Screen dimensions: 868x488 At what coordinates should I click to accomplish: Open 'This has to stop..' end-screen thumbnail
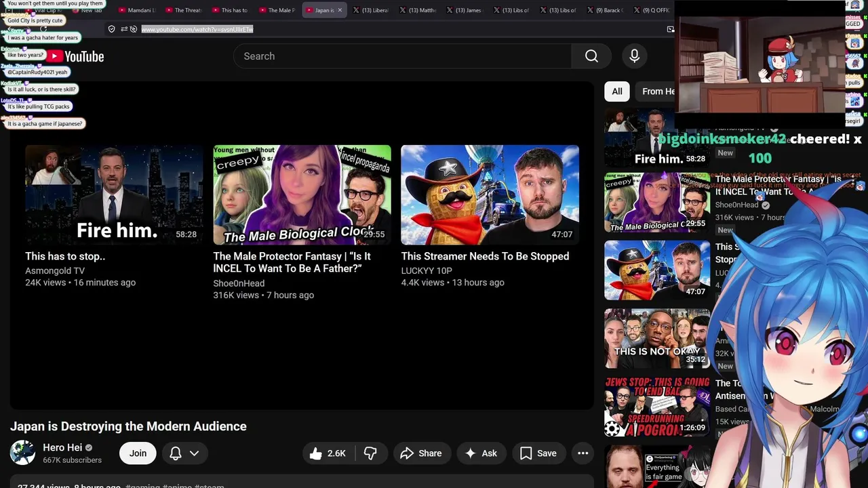tap(114, 195)
